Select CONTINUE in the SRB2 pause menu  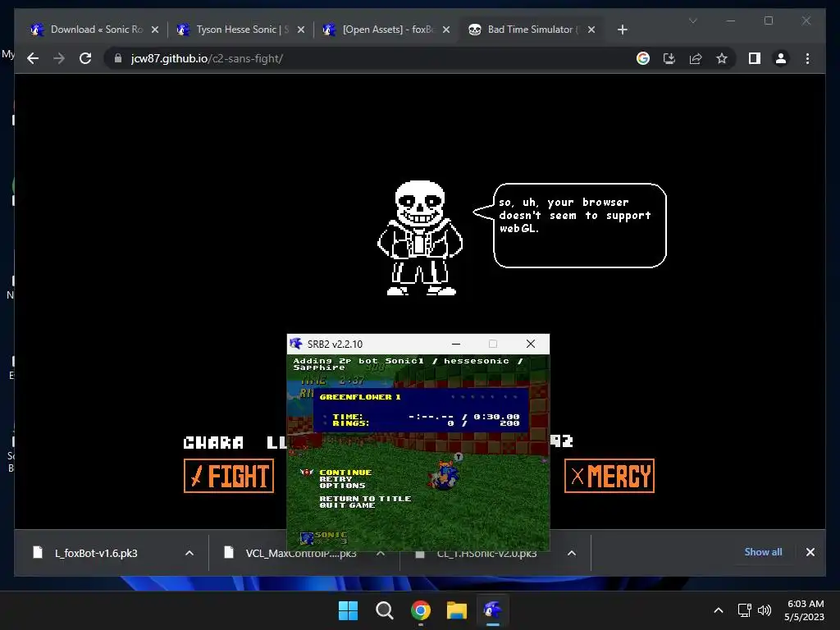345,472
